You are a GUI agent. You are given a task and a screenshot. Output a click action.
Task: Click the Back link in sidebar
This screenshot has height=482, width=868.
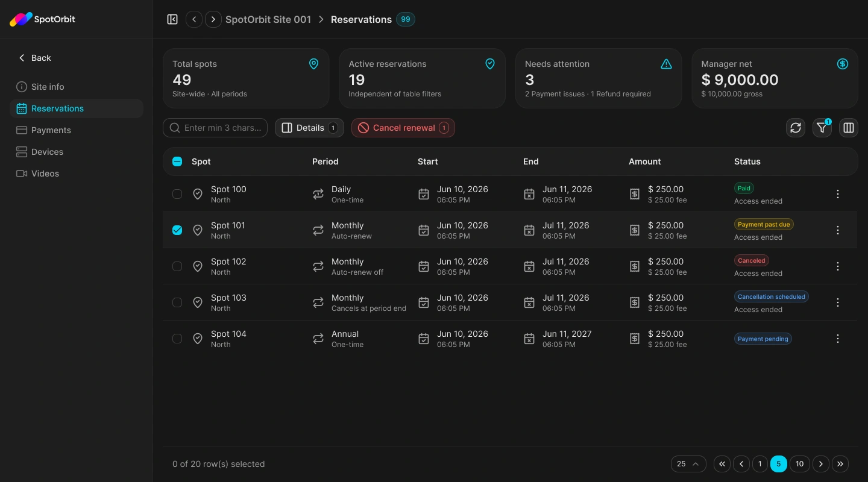tap(34, 58)
